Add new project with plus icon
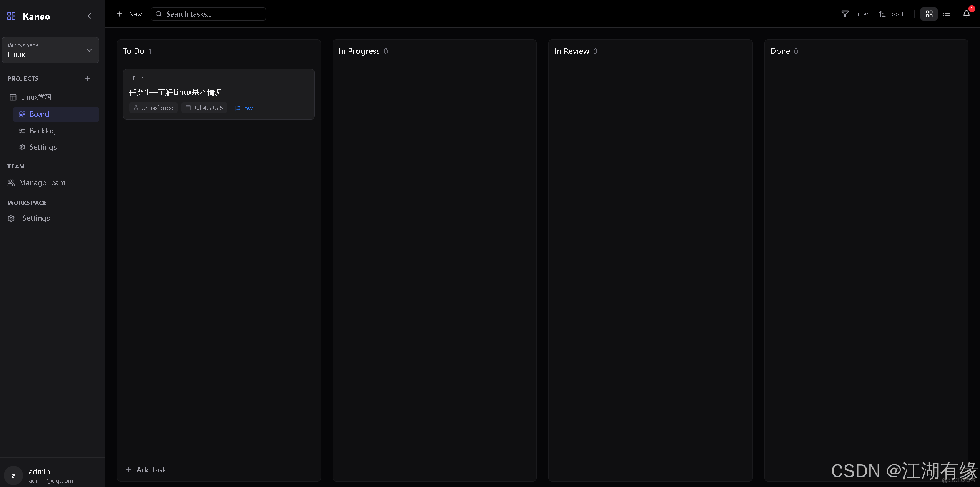980x487 pixels. [x=88, y=79]
